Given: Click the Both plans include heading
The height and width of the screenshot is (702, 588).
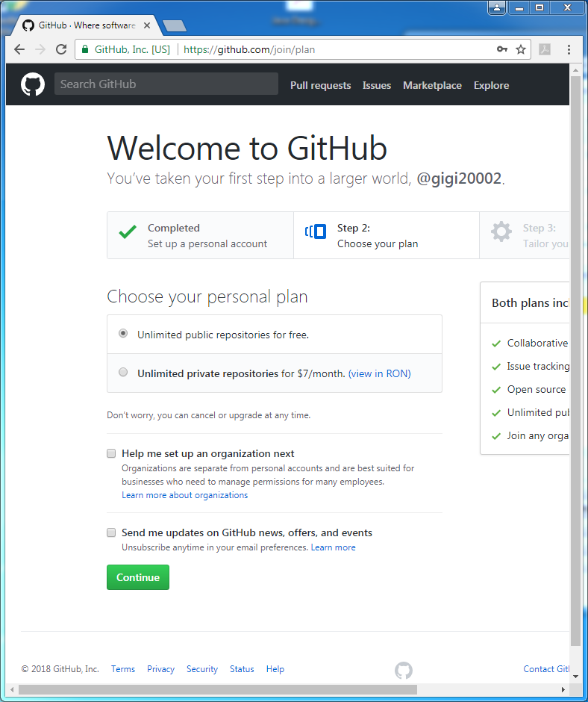Looking at the screenshot, I should (x=531, y=302).
